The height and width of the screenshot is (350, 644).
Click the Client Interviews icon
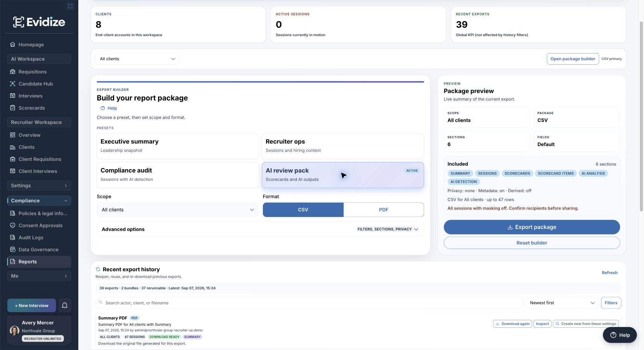pyautogui.click(x=13, y=171)
